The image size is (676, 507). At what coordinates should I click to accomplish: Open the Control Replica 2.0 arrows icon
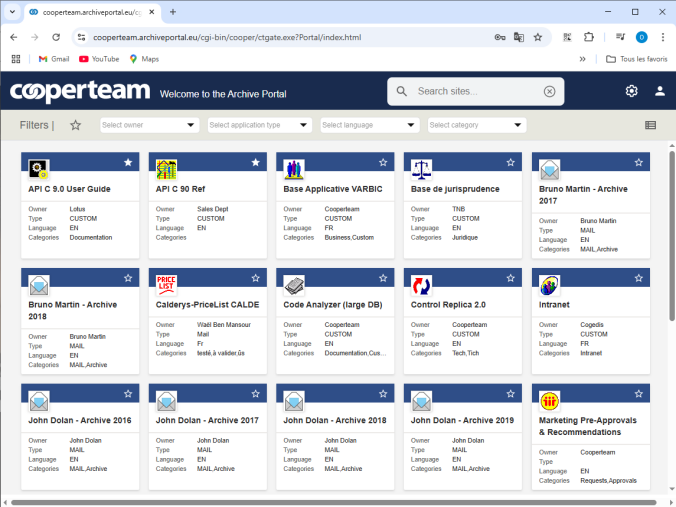(x=421, y=285)
